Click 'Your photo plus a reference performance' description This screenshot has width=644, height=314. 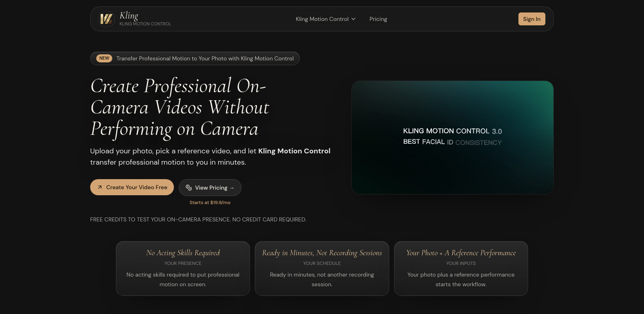(461, 279)
